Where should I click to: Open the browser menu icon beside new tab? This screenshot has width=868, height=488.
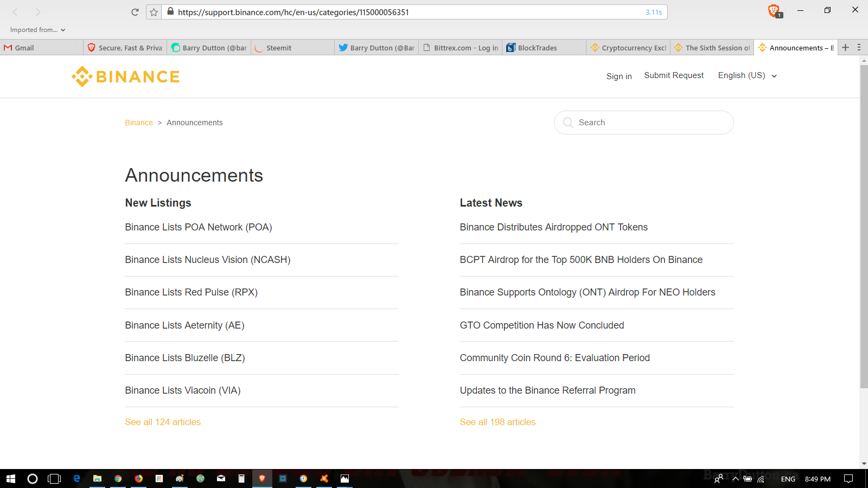[859, 48]
